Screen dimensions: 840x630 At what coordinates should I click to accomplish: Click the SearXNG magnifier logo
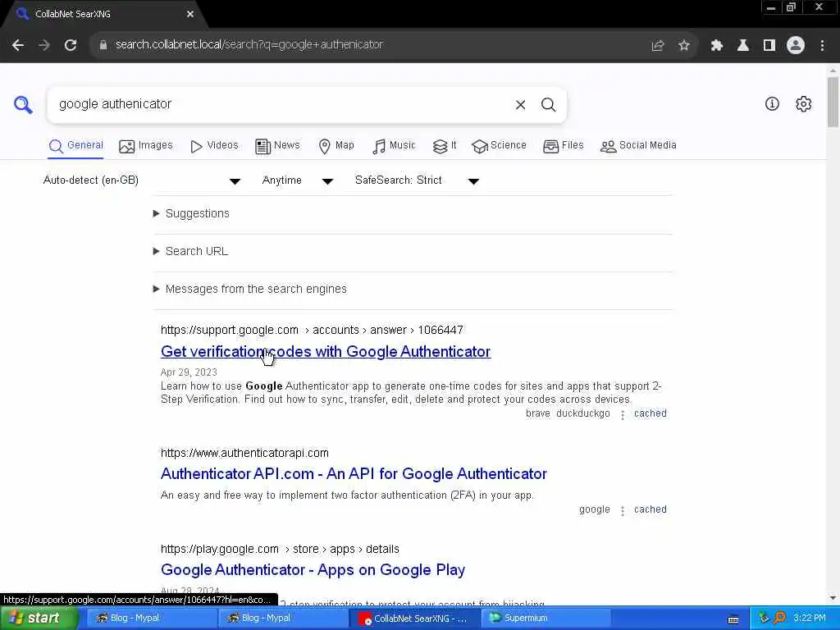click(23, 104)
